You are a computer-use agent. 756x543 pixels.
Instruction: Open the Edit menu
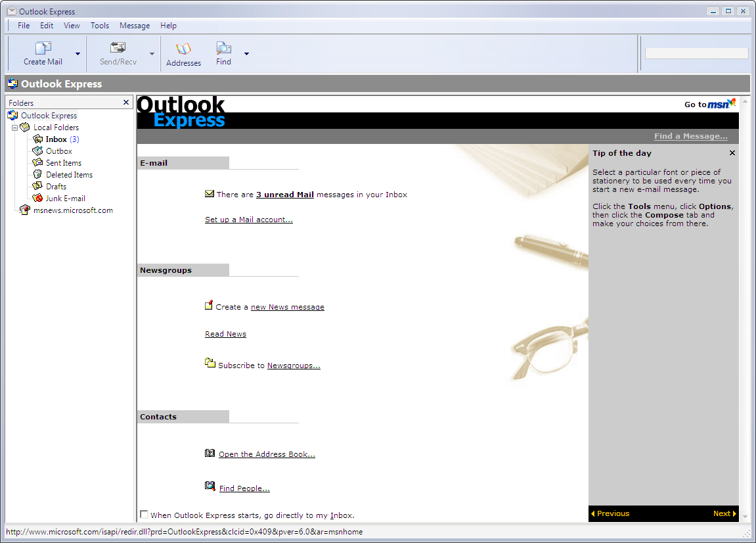point(47,26)
